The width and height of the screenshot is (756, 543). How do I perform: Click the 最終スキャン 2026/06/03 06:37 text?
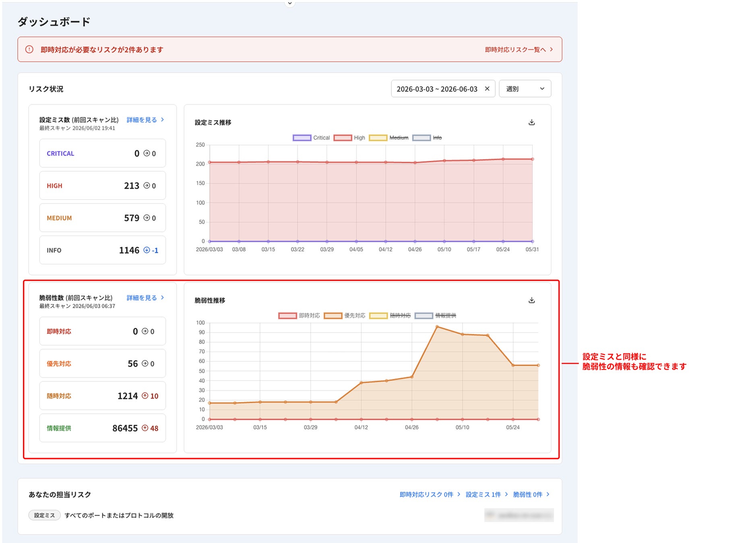(x=77, y=306)
